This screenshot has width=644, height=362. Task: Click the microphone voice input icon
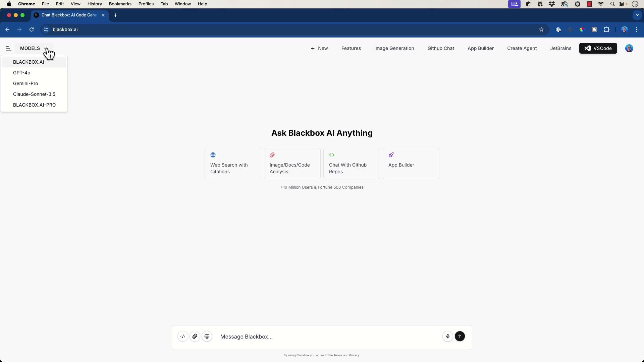coord(447,337)
